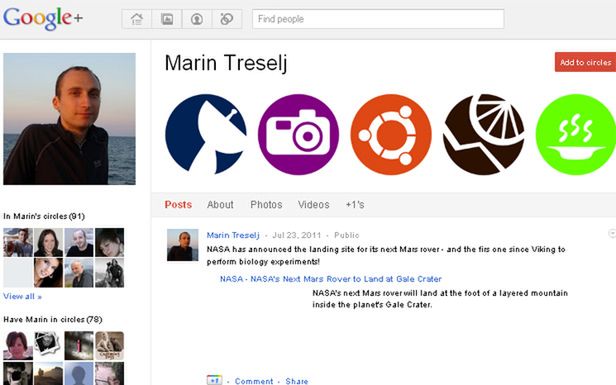Click the orange Ubuntu logo icon
Screen dimensions: 616x385
click(391, 134)
